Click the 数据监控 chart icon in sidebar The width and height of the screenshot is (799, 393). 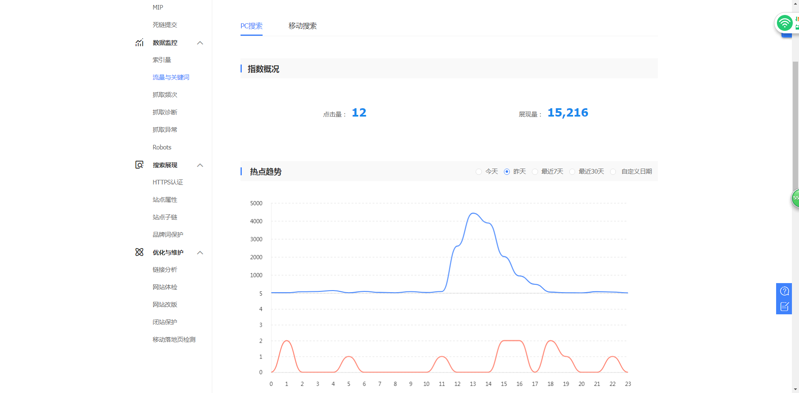pyautogui.click(x=139, y=43)
